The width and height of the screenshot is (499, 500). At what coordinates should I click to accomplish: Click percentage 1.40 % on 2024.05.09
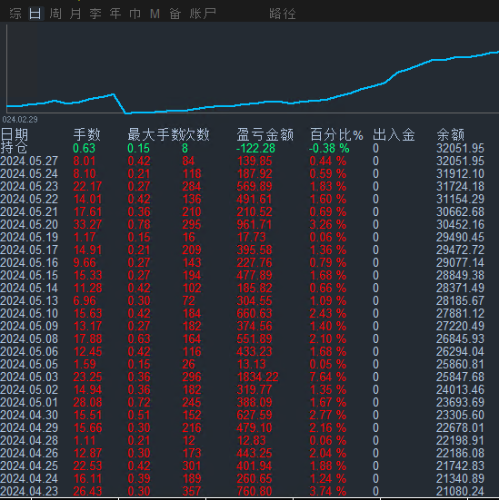328,326
